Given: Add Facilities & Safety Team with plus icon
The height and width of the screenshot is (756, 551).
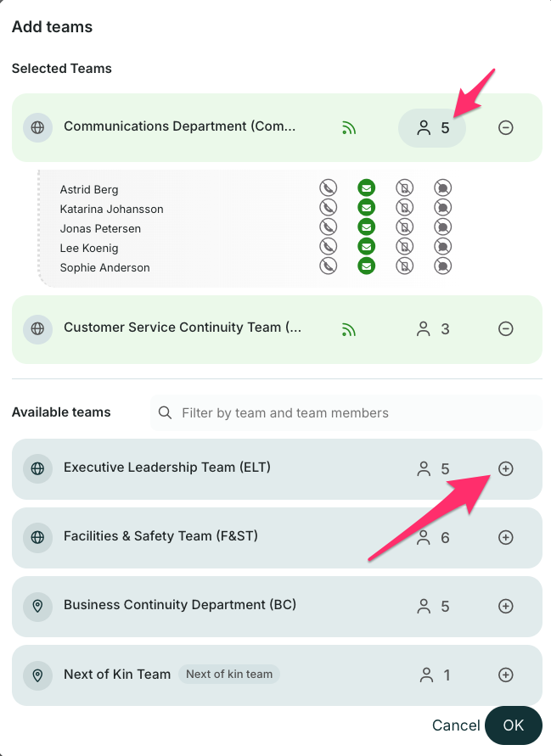Looking at the screenshot, I should (505, 537).
